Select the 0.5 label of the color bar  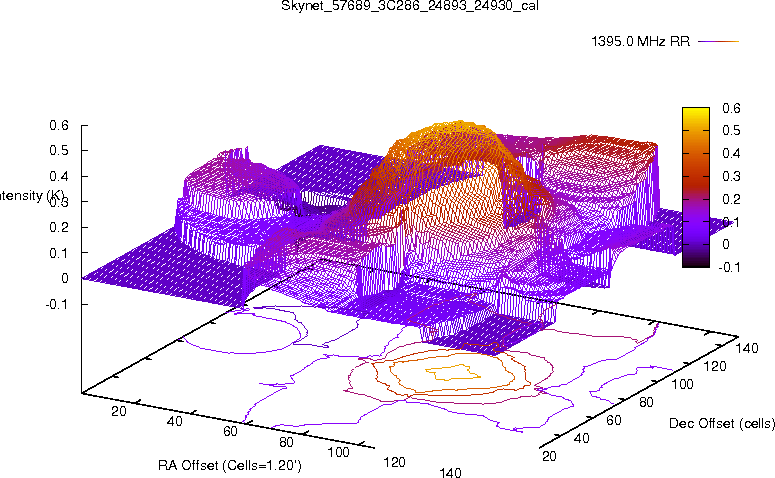(x=731, y=130)
